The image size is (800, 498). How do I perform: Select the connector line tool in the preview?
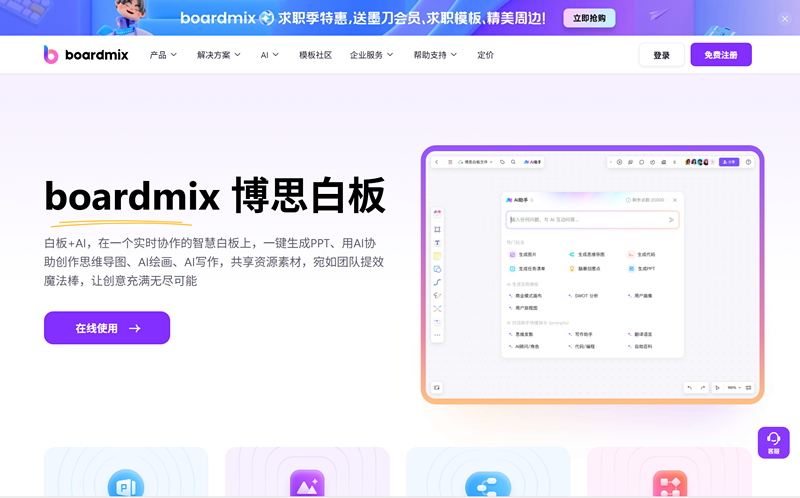437,282
